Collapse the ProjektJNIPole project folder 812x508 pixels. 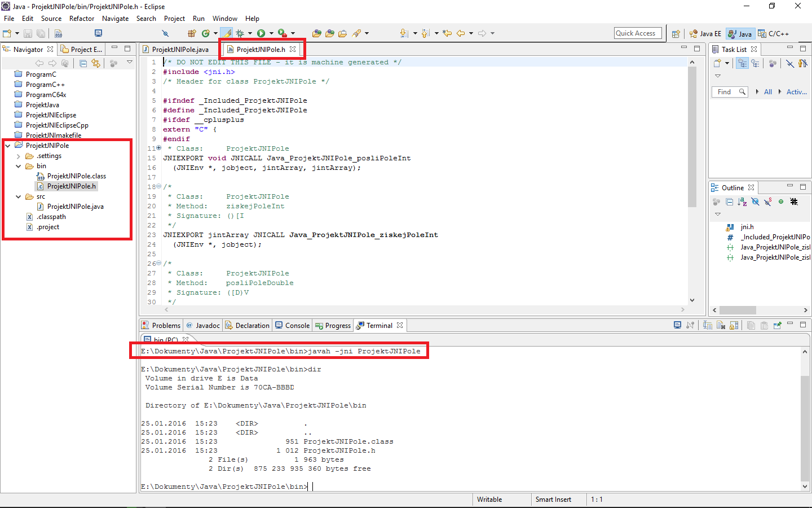point(7,145)
